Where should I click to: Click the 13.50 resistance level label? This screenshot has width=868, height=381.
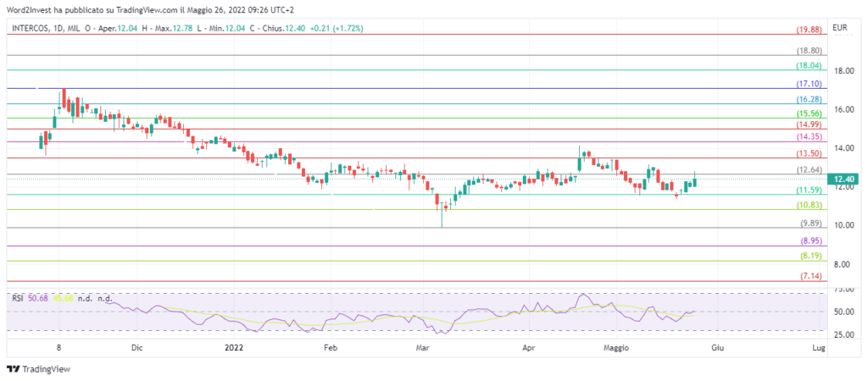[809, 154]
